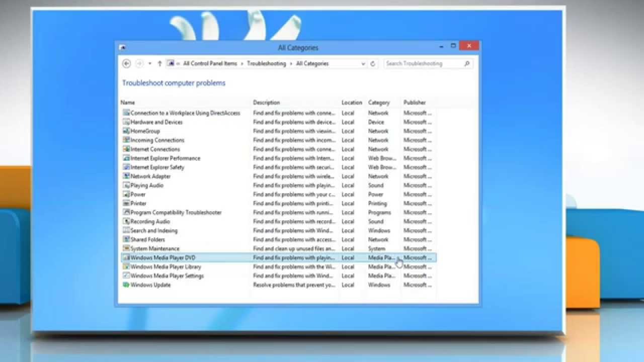Click the Forward arrow navigation button

[139, 63]
